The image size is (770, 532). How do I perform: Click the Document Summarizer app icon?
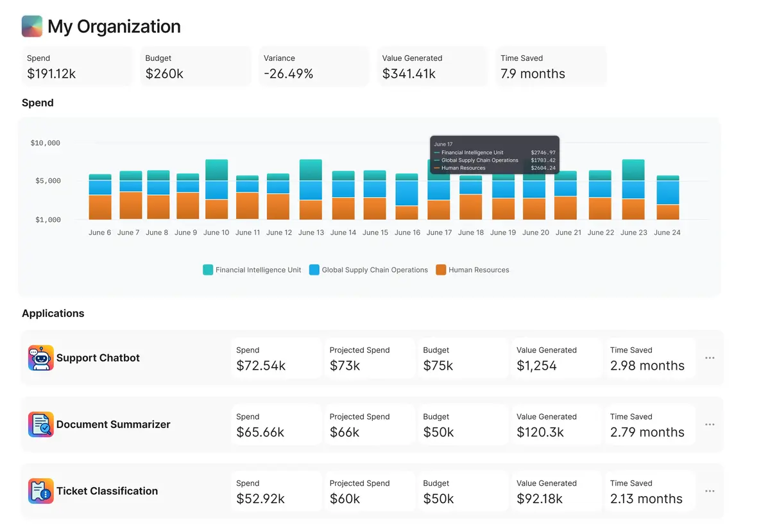(40, 424)
